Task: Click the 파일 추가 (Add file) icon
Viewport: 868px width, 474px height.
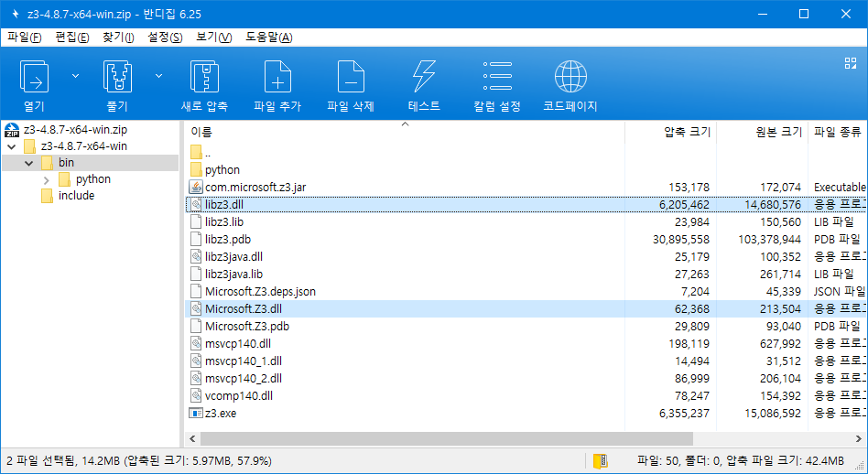Action: click(277, 76)
